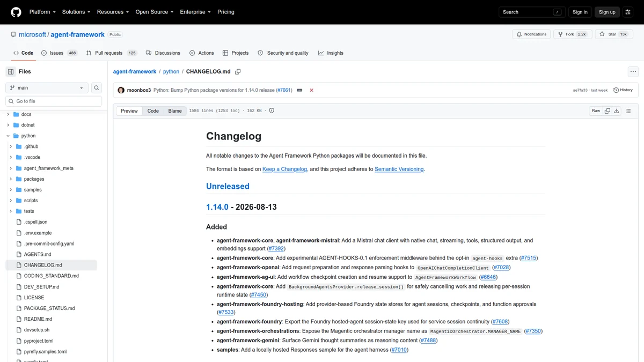The height and width of the screenshot is (362, 644).
Task: Open moonbox3 author avatar
Action: pyautogui.click(x=121, y=90)
